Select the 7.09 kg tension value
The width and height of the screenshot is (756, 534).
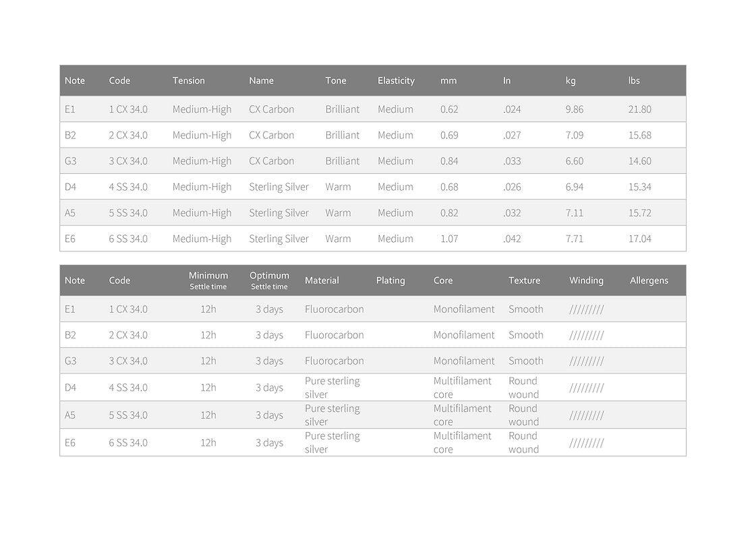pyautogui.click(x=575, y=135)
